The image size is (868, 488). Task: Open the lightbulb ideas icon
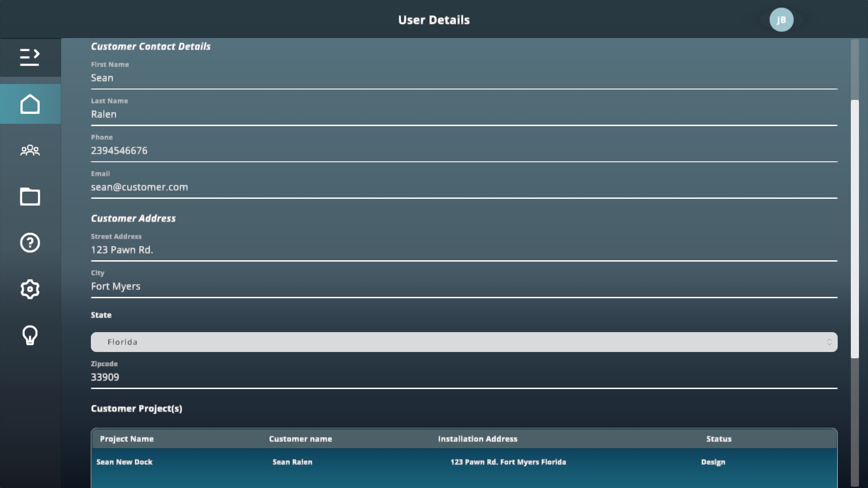(x=30, y=335)
